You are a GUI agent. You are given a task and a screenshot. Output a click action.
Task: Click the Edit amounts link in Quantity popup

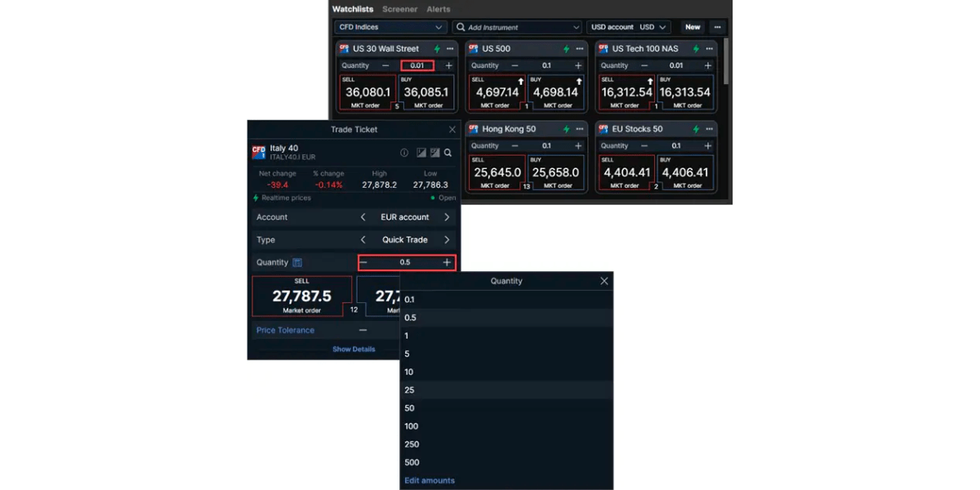(429, 480)
